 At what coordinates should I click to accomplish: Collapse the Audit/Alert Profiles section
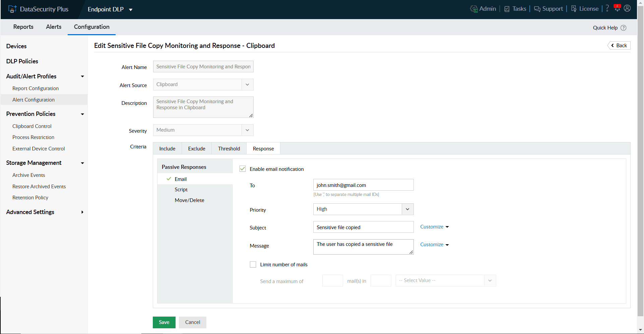click(82, 76)
